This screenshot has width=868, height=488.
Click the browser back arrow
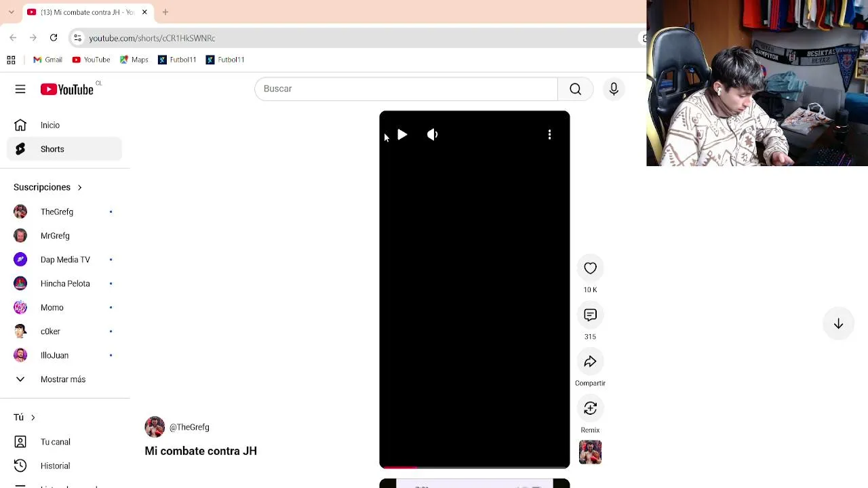(x=13, y=38)
